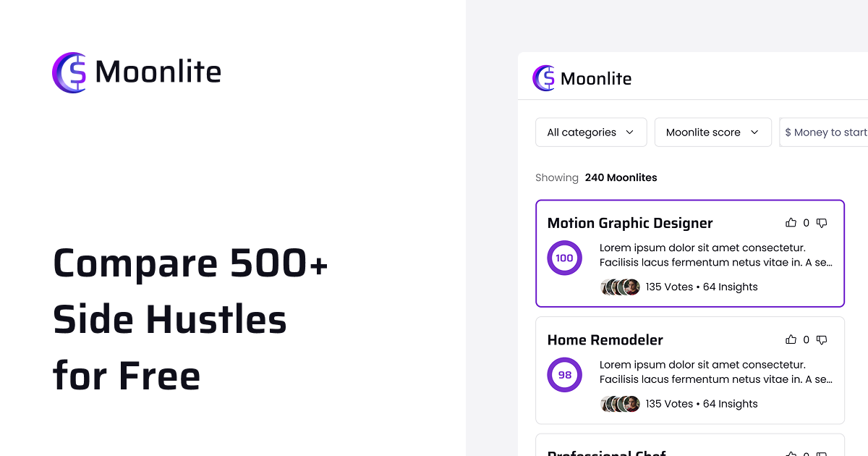The height and width of the screenshot is (456, 868).
Task: Click the 240 Moonlites count text
Action: pos(621,177)
